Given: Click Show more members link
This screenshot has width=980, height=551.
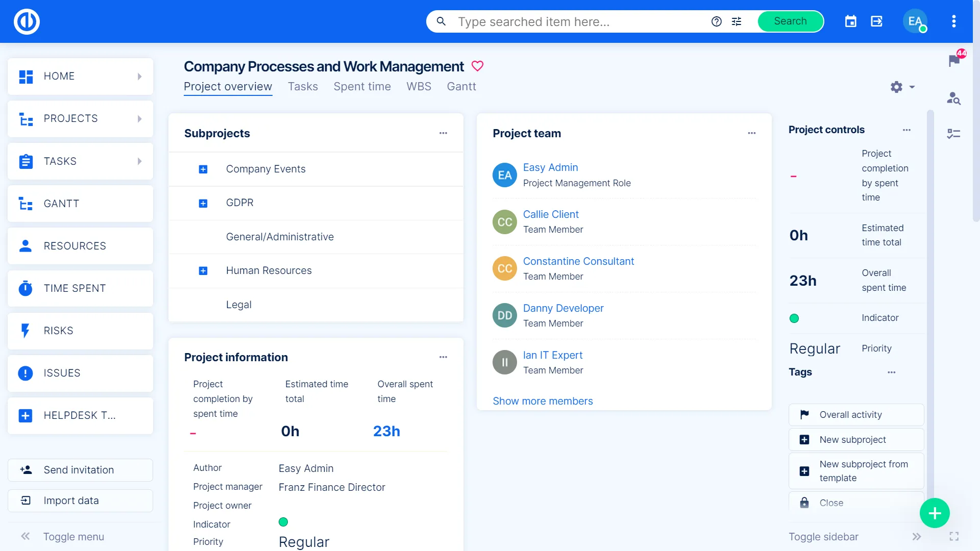Looking at the screenshot, I should [543, 401].
